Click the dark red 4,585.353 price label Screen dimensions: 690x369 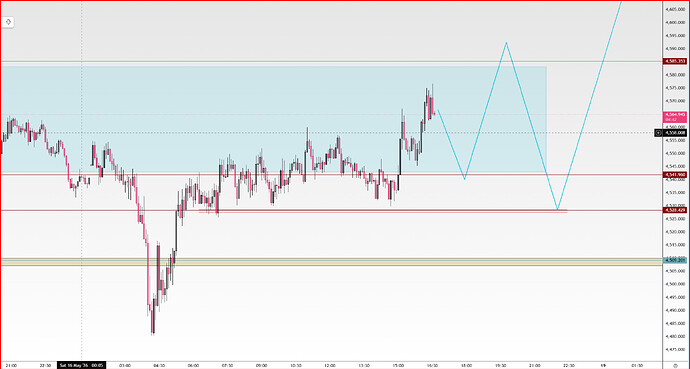coord(675,62)
